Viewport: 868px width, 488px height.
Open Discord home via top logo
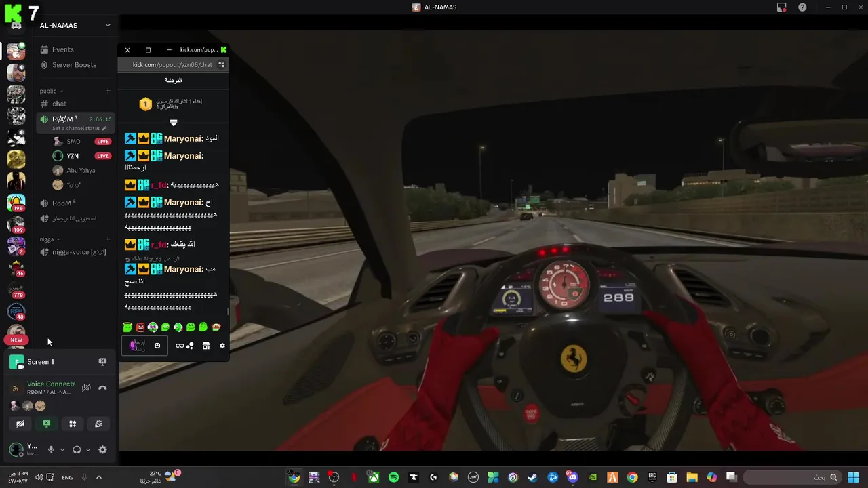(16, 26)
